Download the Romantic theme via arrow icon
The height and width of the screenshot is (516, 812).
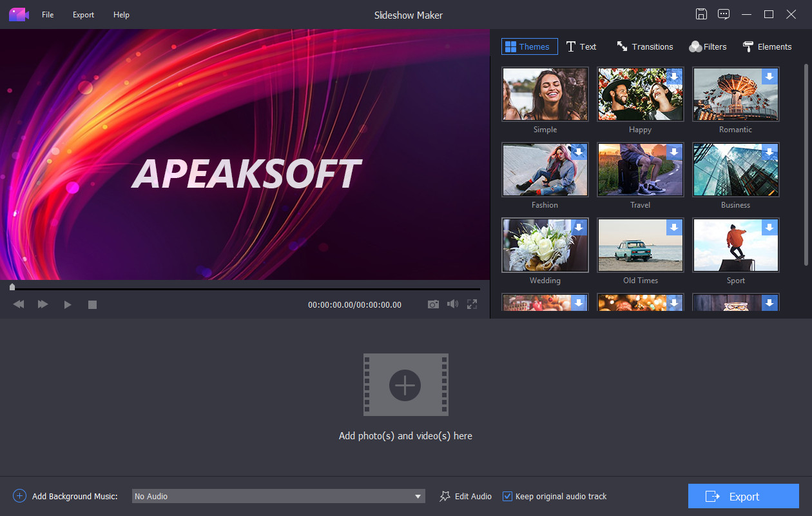point(769,77)
